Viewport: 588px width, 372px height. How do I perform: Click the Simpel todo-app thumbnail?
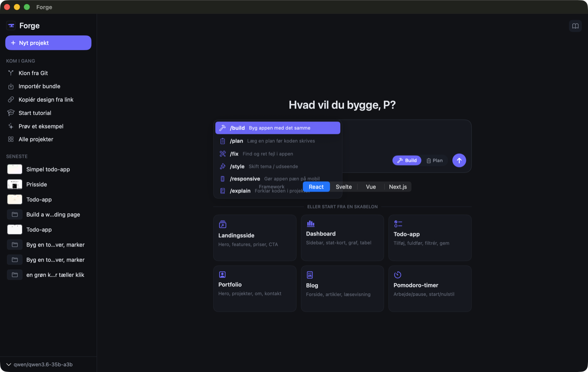click(x=15, y=169)
